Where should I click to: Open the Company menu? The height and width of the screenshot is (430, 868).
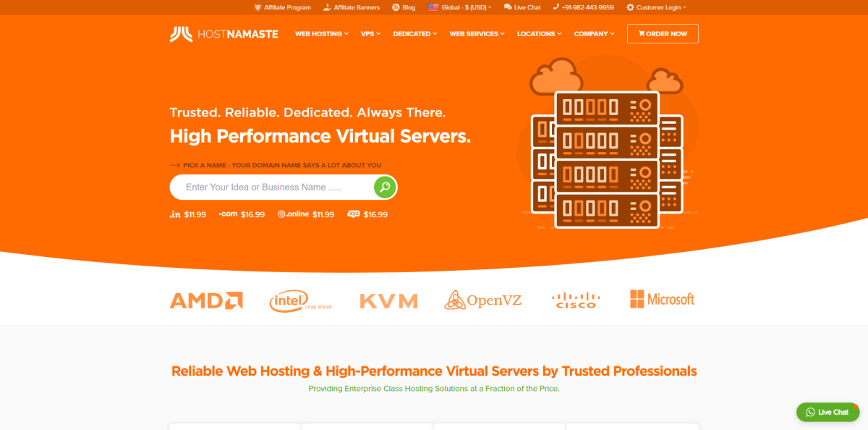[x=594, y=34]
